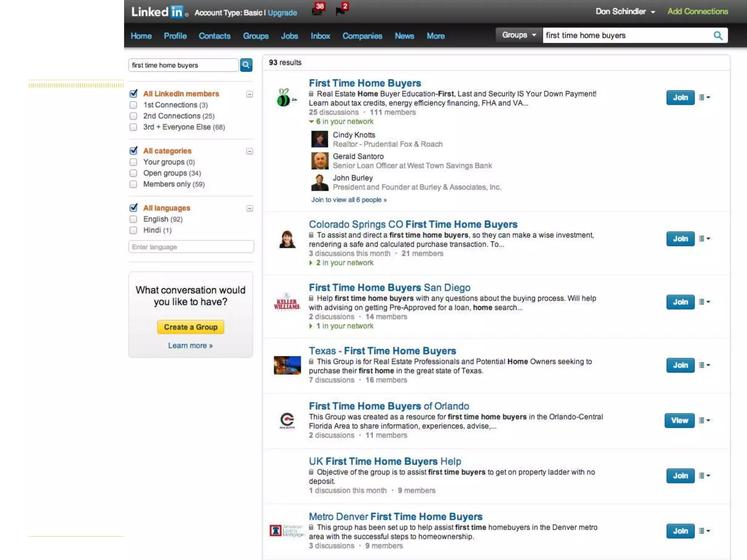
Task: Click the magnifier icon in top search bar
Action: [717, 35]
